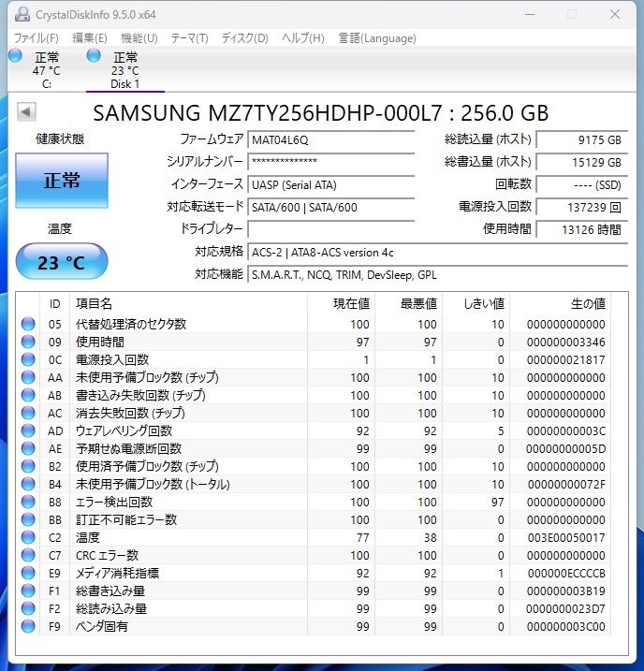
Task: Click the masked serial number field
Action: tap(330, 162)
